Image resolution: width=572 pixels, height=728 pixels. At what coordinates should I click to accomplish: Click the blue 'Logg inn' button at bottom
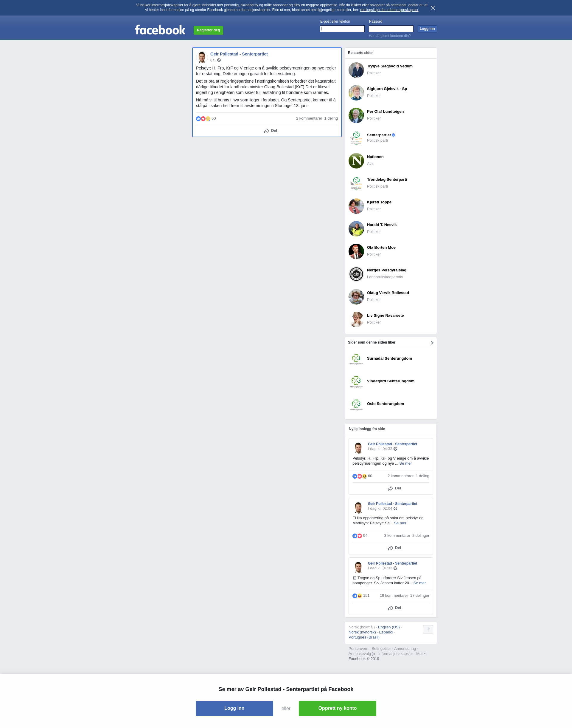(x=234, y=708)
